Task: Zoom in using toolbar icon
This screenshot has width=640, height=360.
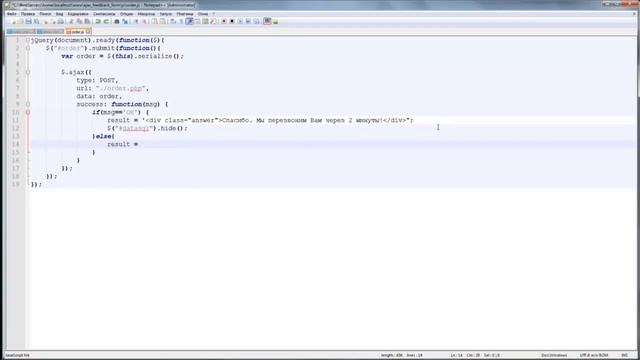Action: click(x=136, y=21)
